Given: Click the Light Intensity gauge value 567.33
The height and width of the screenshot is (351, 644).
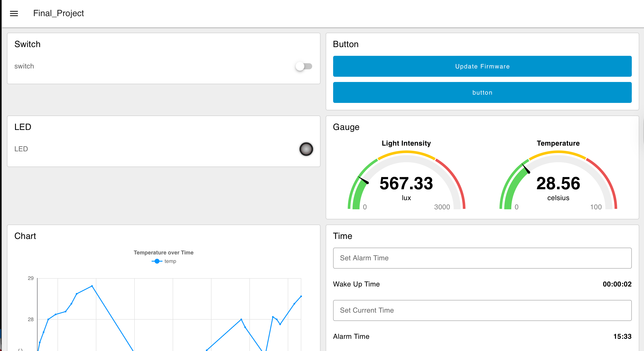Looking at the screenshot, I should point(406,183).
